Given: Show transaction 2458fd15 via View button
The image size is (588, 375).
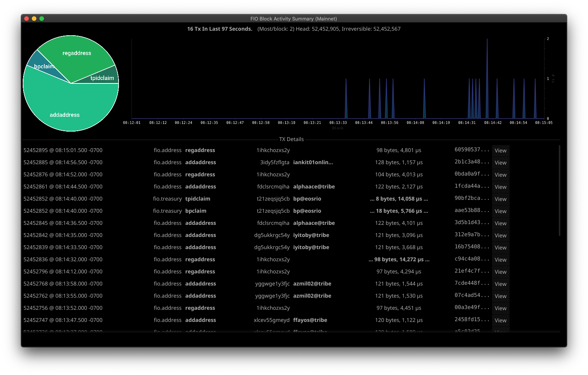Looking at the screenshot, I should tap(500, 320).
